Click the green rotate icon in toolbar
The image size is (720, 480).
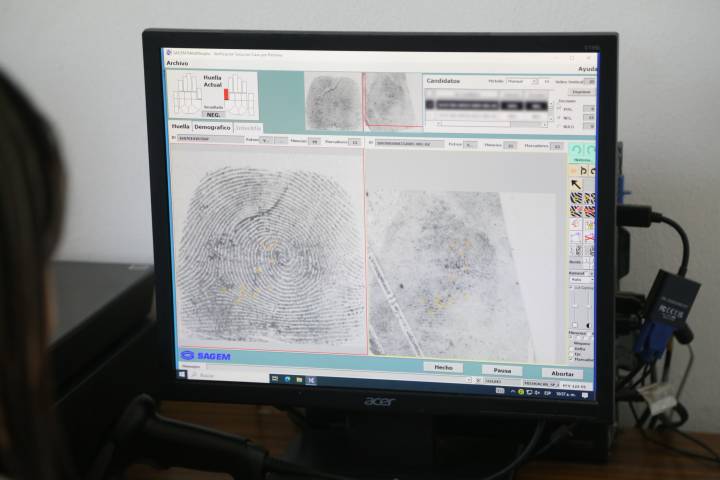coord(578,149)
